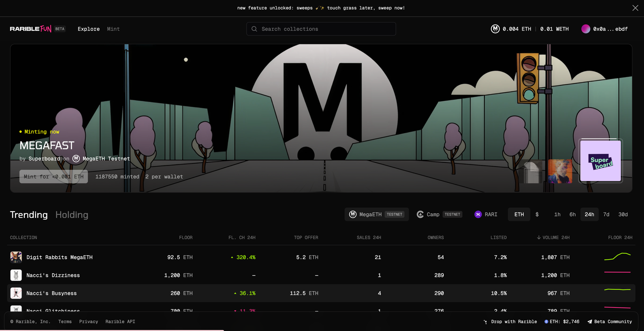The image size is (644, 331).
Task: Click Digit Rabbits floor sparkline chart
Action: pos(617,257)
